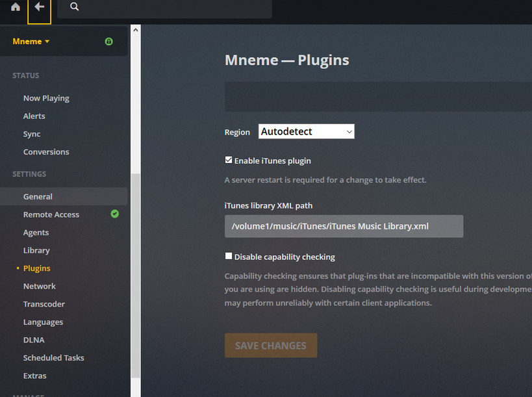Open Extras settings
Image resolution: width=532 pixels, height=397 pixels.
[x=34, y=376]
